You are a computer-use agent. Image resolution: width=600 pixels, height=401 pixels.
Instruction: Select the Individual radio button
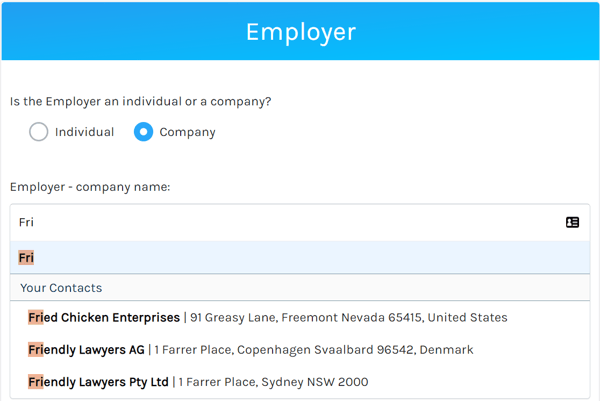pos(39,132)
